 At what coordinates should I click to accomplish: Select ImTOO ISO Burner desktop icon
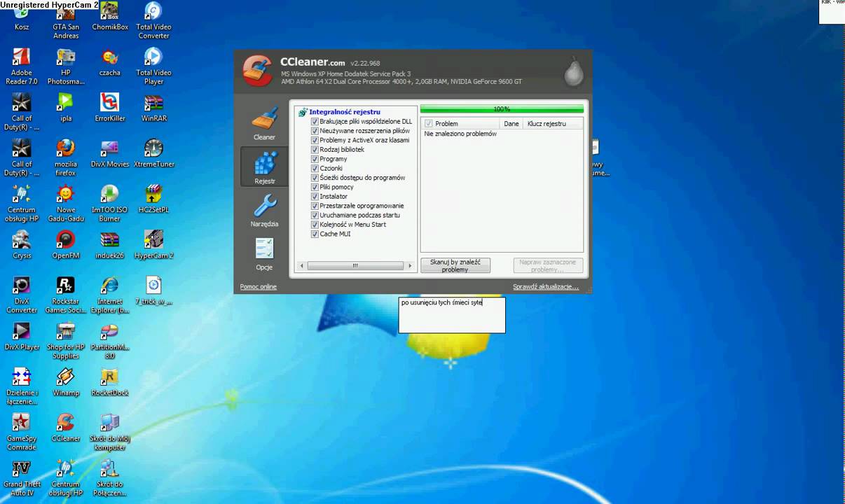[x=110, y=203]
